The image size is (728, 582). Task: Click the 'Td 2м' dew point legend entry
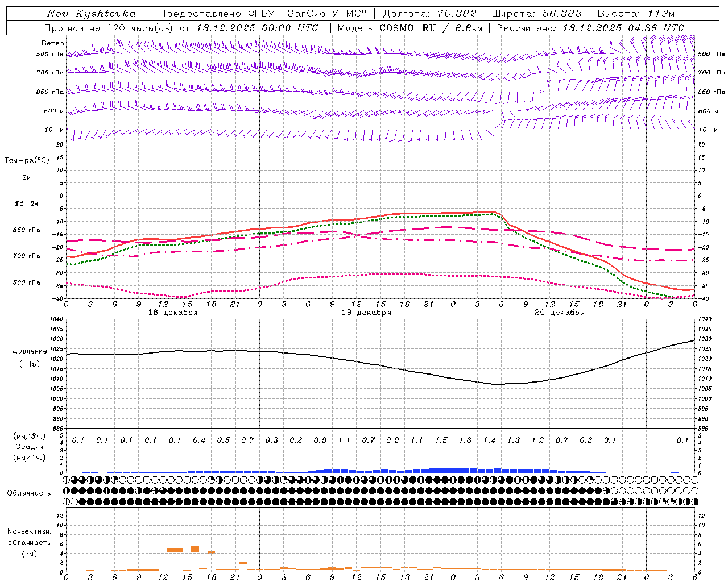pos(26,203)
